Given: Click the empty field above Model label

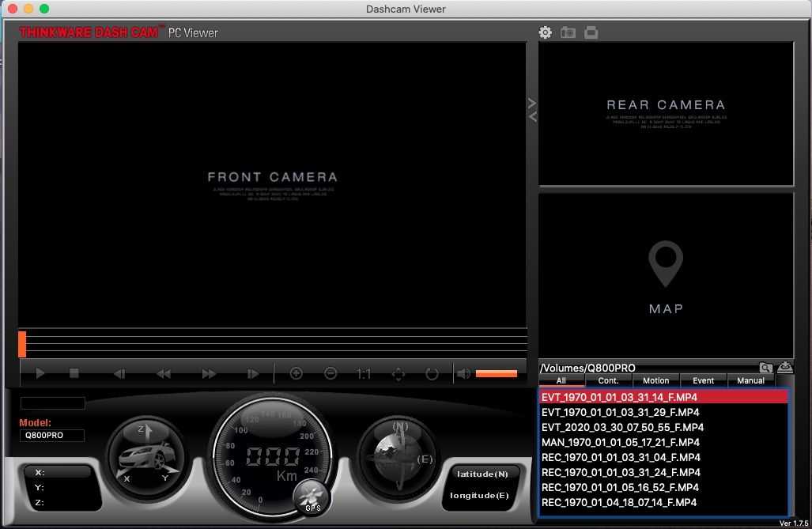Looking at the screenshot, I should tap(52, 403).
